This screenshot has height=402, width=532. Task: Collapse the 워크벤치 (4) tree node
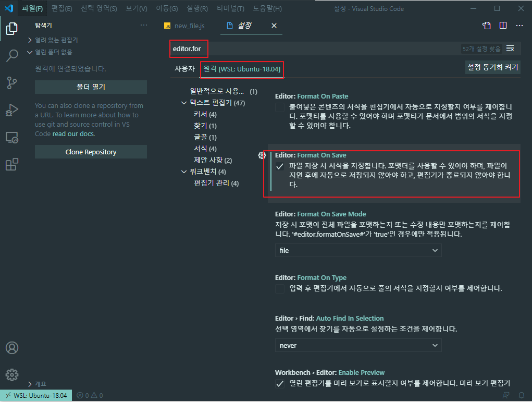(184, 172)
